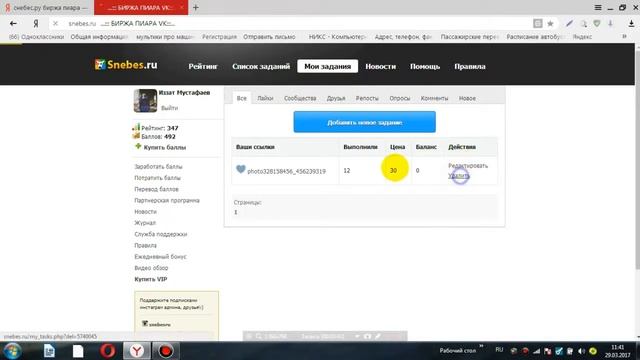Select Мои задания in the top menu
The image size is (640, 360).
tap(327, 66)
